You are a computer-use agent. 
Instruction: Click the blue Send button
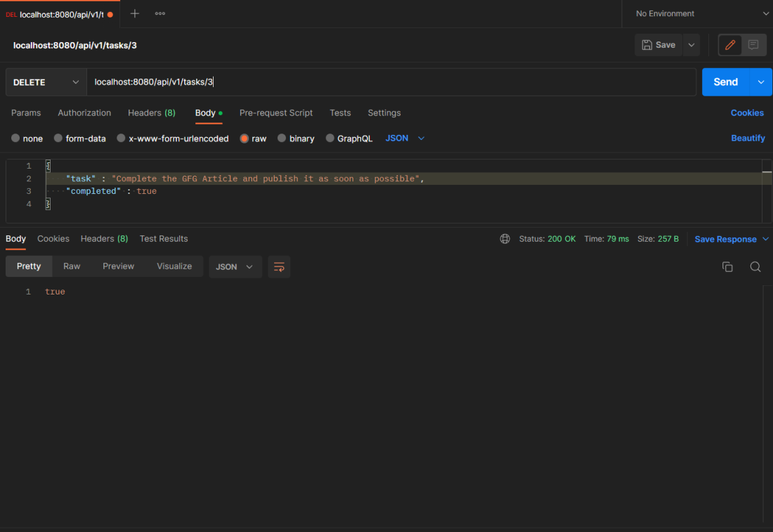click(x=726, y=82)
